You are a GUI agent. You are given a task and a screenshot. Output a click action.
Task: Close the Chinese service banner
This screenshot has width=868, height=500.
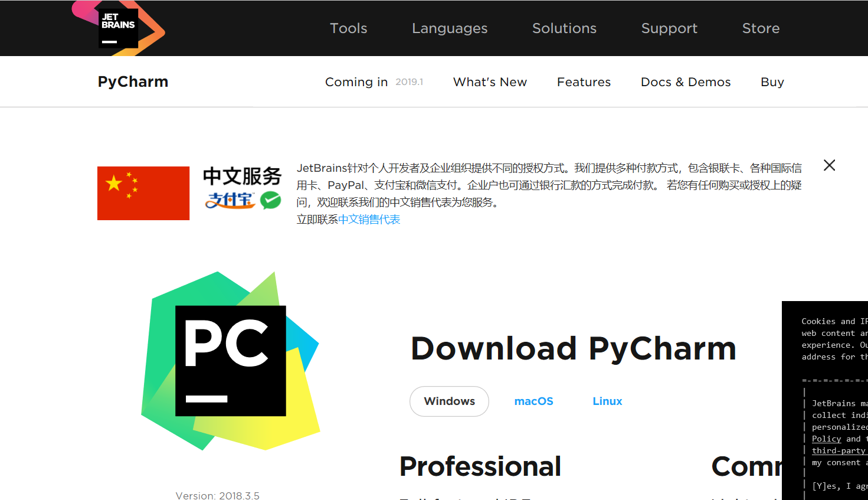(x=829, y=165)
